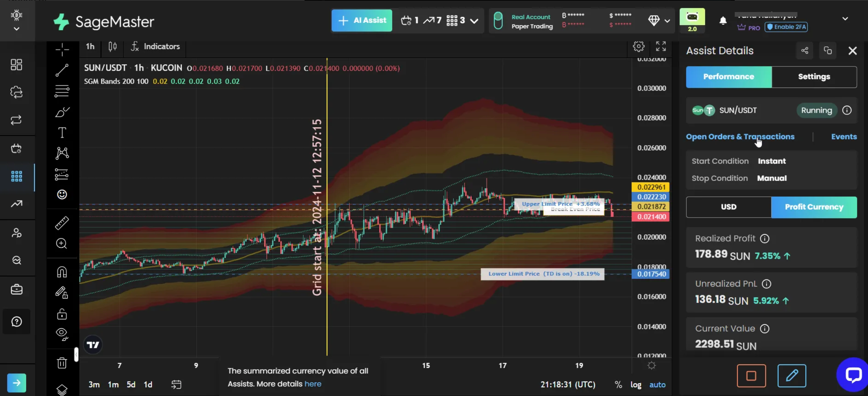This screenshot has width=868, height=396.
Task: Open the chart patterns tool
Action: coord(62,153)
